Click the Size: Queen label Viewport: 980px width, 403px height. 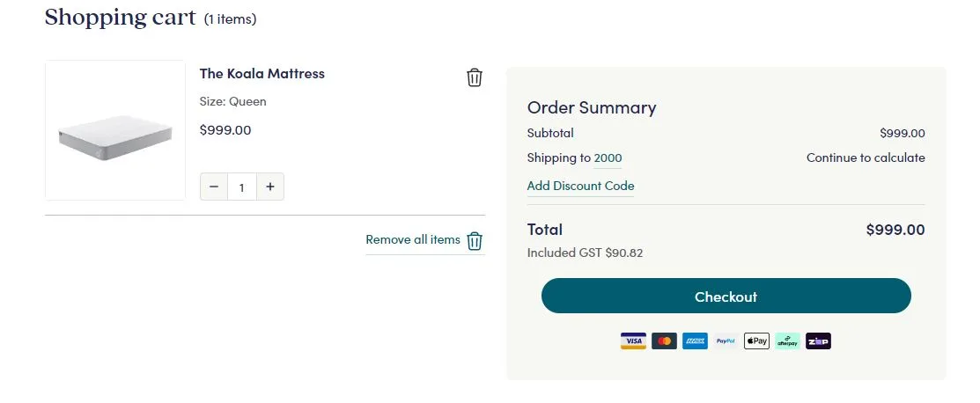(x=233, y=101)
